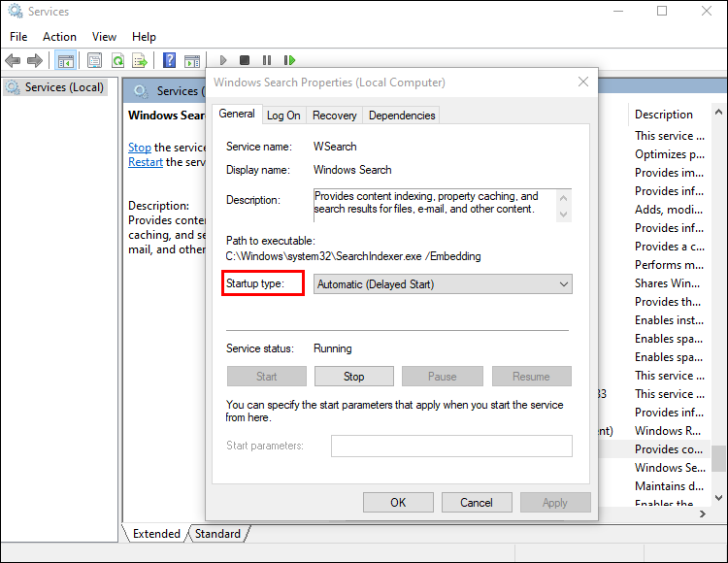Open the Startup type dropdown

(x=443, y=284)
